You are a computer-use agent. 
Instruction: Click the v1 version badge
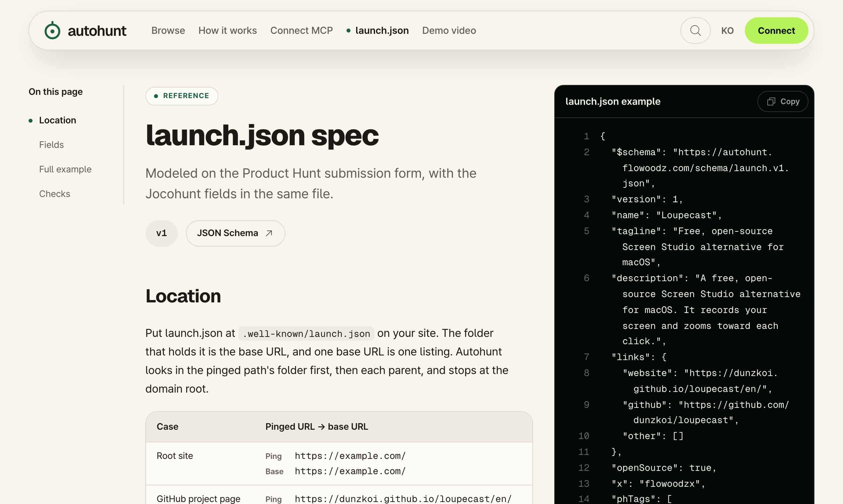[161, 233]
